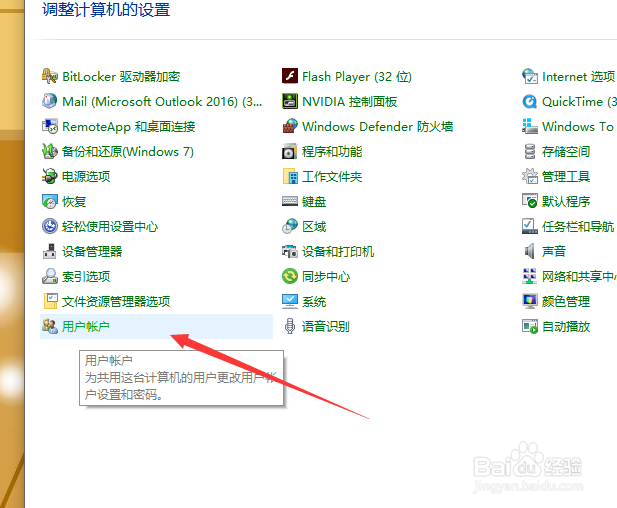The image size is (617, 508).
Task: Open the 设备管理器 link
Action: pyautogui.click(x=92, y=251)
